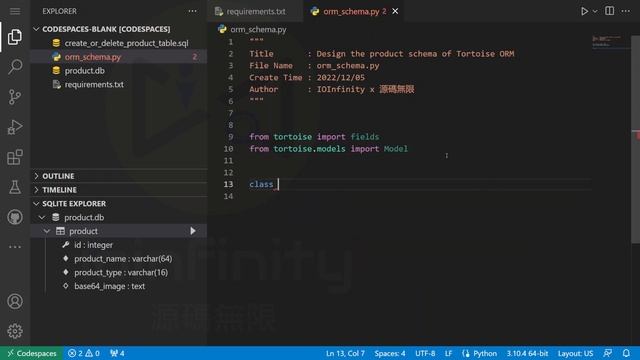Select the orm_schema.py editor tab
Image resolution: width=640 pixels, height=360 pixels.
click(x=351, y=11)
